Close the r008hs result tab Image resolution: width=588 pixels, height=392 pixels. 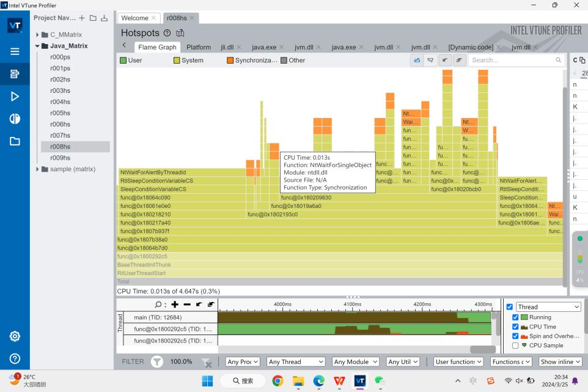click(x=193, y=18)
